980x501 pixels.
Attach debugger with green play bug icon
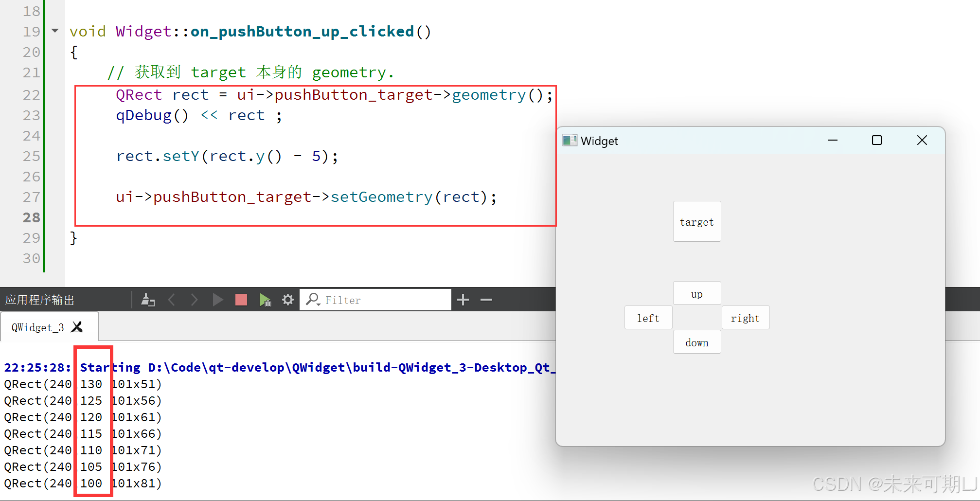265,300
